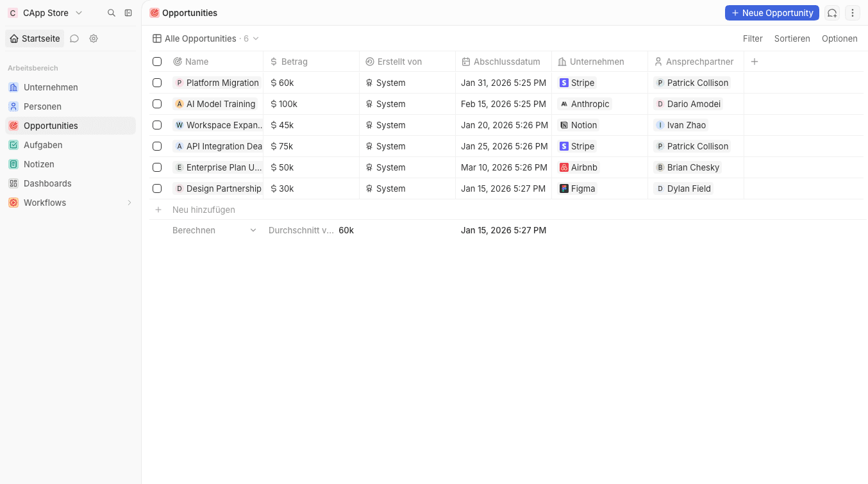Open the Durchschnitt calculation for Betrag

coord(311,230)
